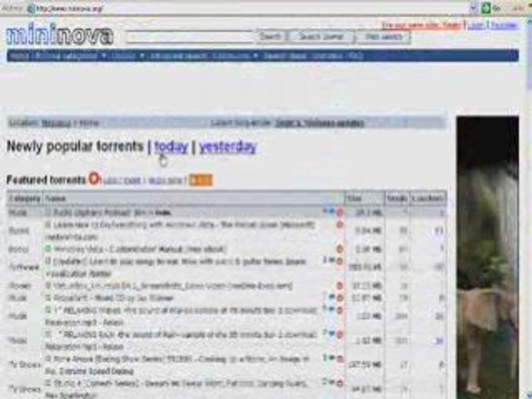The height and width of the screenshot is (399, 532).
Task: Click the Register link at top right
Action: point(504,25)
